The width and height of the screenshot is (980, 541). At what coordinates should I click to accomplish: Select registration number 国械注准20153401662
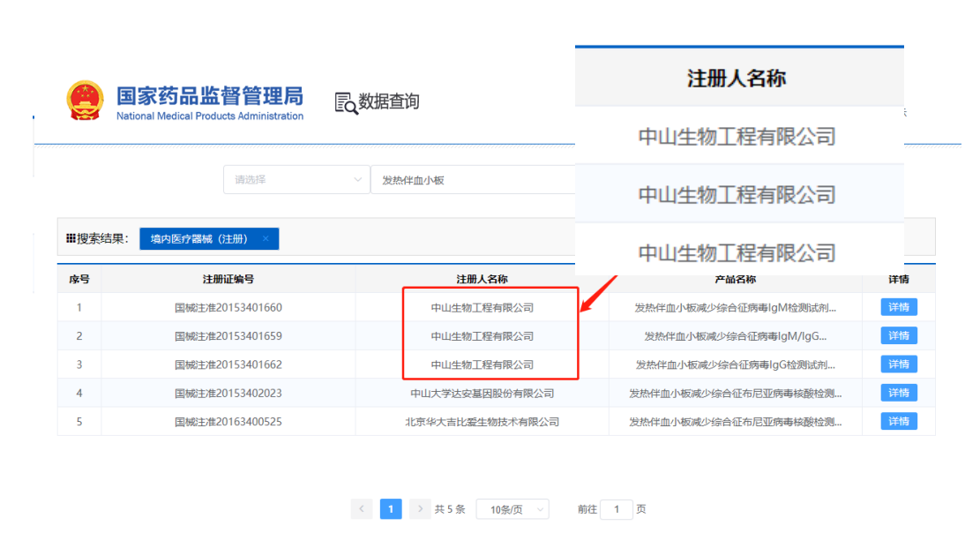pos(228,364)
